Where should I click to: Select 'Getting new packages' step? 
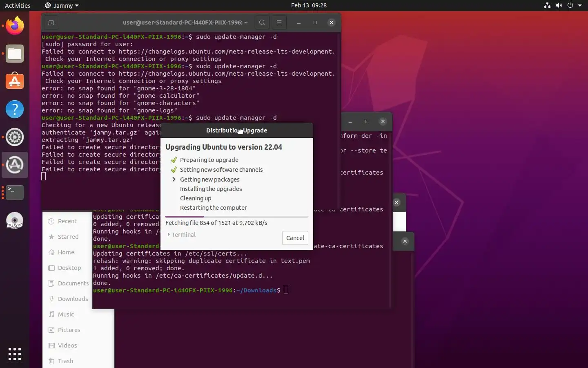point(209,180)
